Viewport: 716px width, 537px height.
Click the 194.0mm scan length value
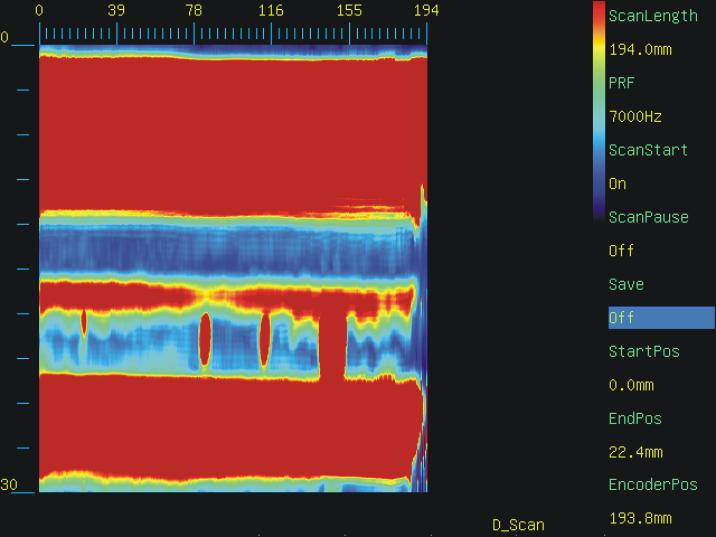click(640, 50)
